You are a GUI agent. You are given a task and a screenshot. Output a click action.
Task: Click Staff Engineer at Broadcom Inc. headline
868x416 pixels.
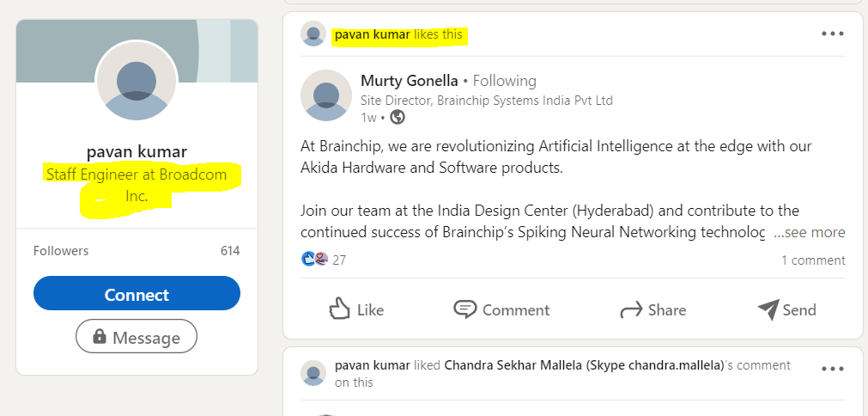click(137, 185)
